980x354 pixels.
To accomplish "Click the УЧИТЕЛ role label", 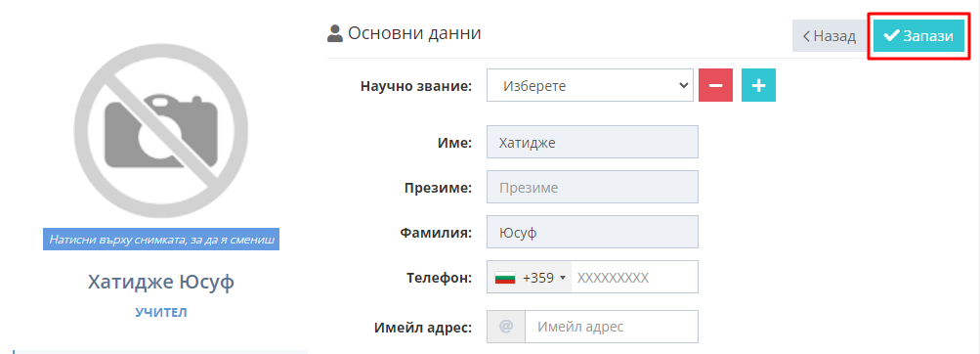I will 161,312.
